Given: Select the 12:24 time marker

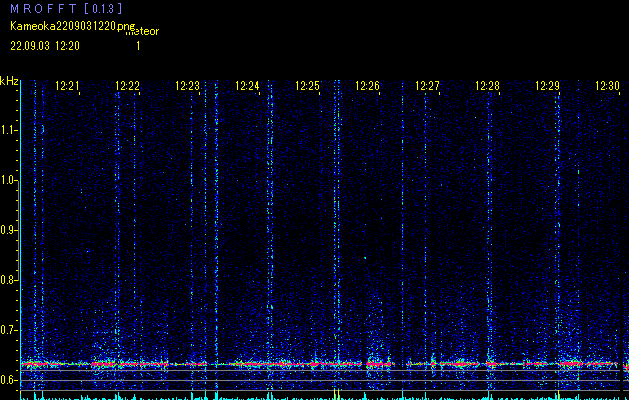Looking at the screenshot, I should tap(247, 86).
